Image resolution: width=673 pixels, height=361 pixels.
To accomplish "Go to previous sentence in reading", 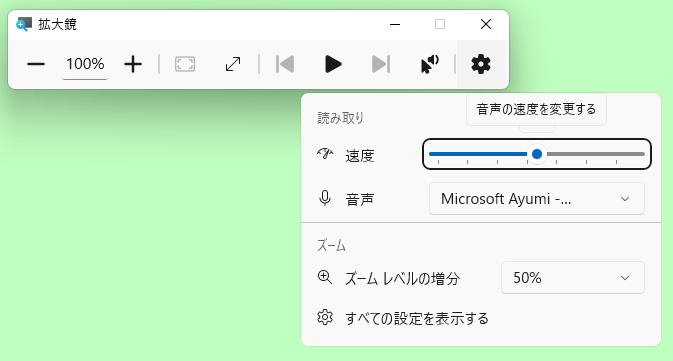I will pyautogui.click(x=285, y=64).
